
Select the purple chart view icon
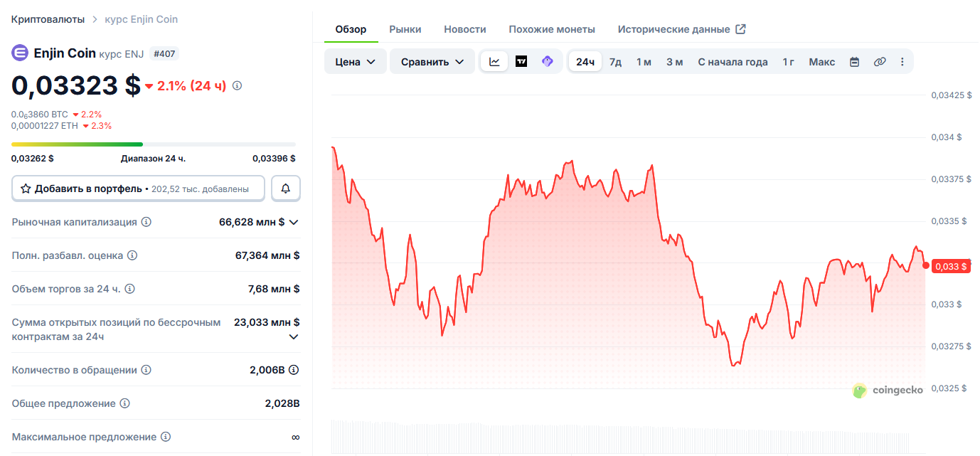pos(548,62)
